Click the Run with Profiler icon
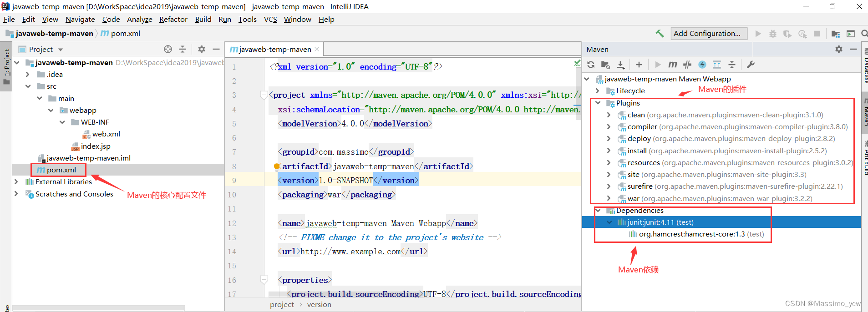This screenshot has height=312, width=868. pyautogui.click(x=802, y=34)
